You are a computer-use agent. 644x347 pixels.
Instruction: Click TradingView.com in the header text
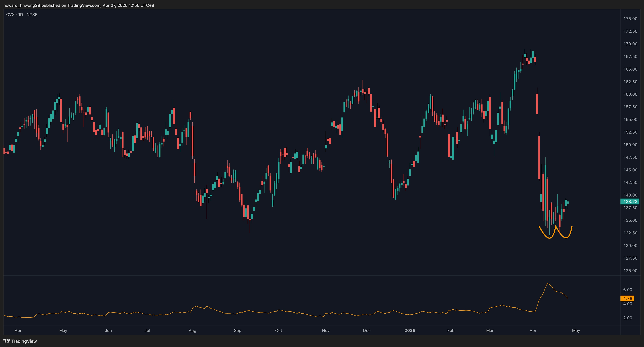click(x=84, y=5)
